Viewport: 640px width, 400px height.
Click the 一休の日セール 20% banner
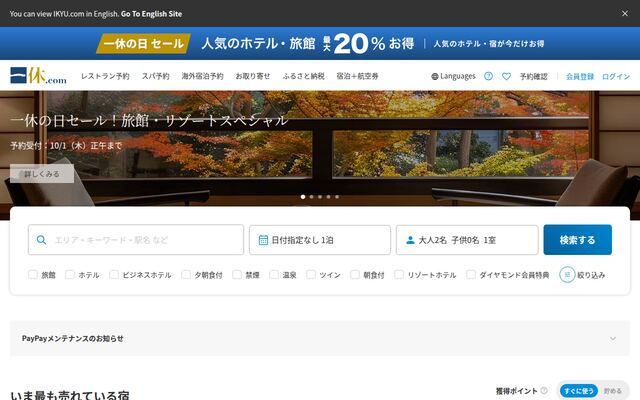pyautogui.click(x=320, y=43)
